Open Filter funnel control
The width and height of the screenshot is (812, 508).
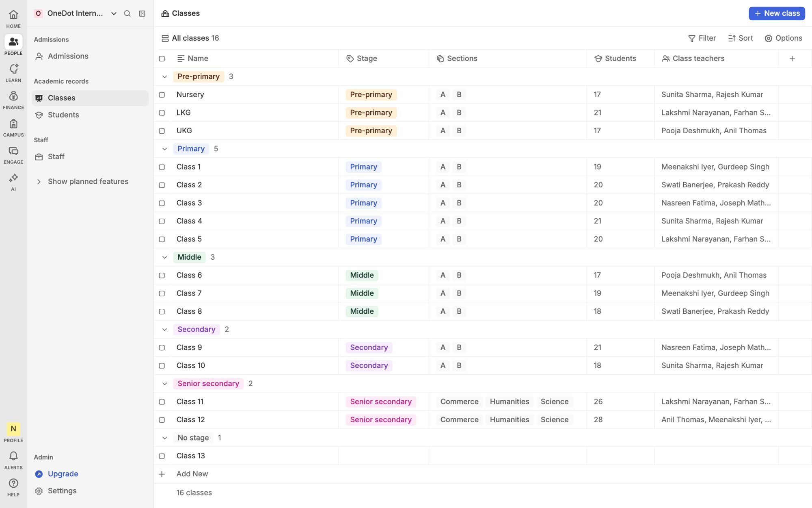coord(702,38)
